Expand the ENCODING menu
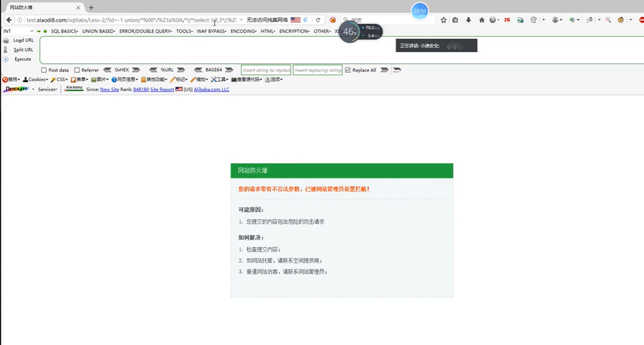This screenshot has width=644, height=345. click(244, 31)
